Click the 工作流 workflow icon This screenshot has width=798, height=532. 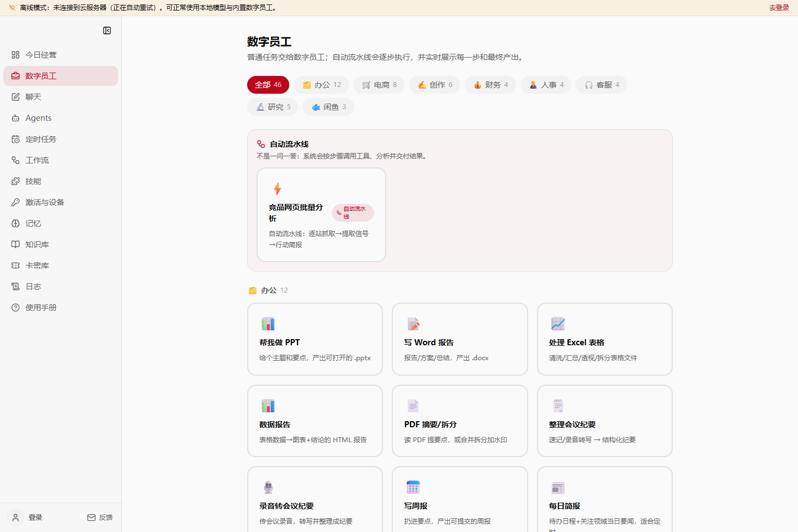coord(16,160)
